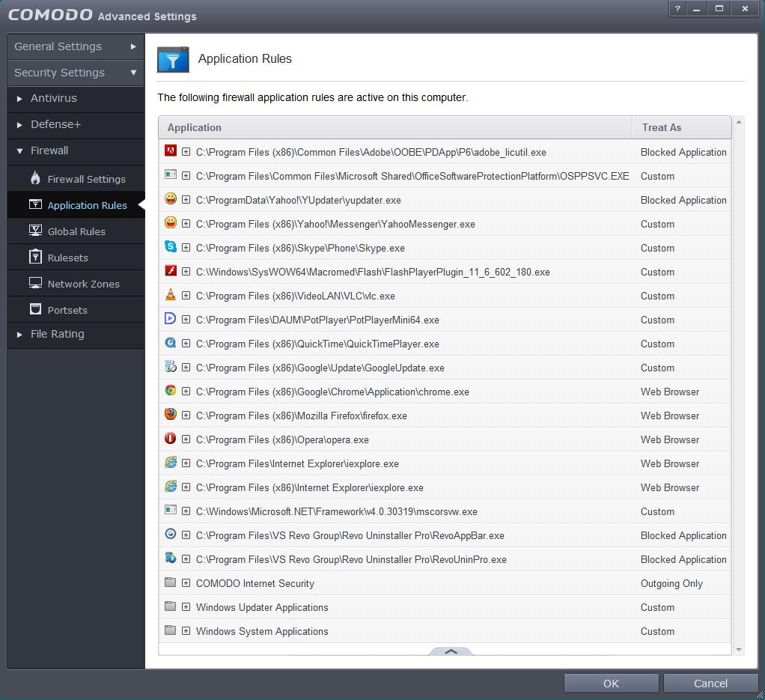Click the YahooMessenger.exe smiley icon
This screenshot has width=765, height=700.
click(x=170, y=222)
